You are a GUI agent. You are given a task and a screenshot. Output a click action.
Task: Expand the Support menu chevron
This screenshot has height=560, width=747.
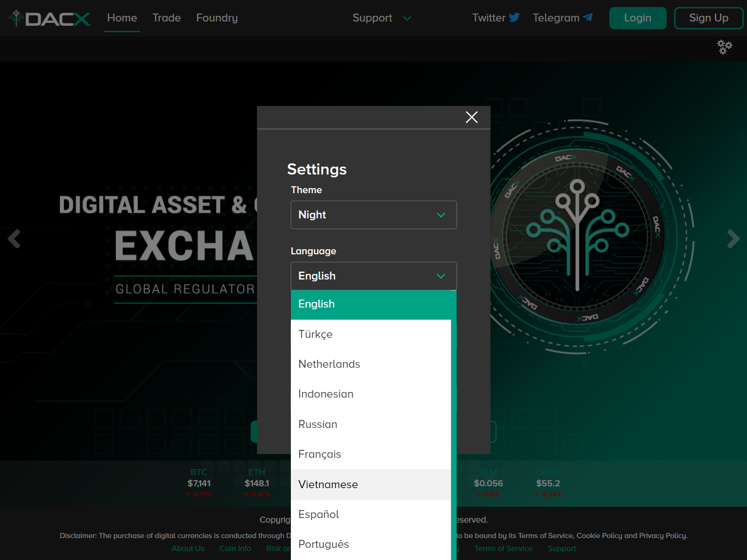click(x=407, y=18)
